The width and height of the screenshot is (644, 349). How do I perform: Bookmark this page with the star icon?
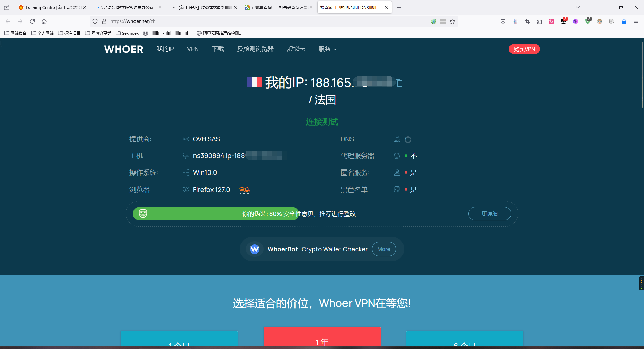[x=452, y=21]
